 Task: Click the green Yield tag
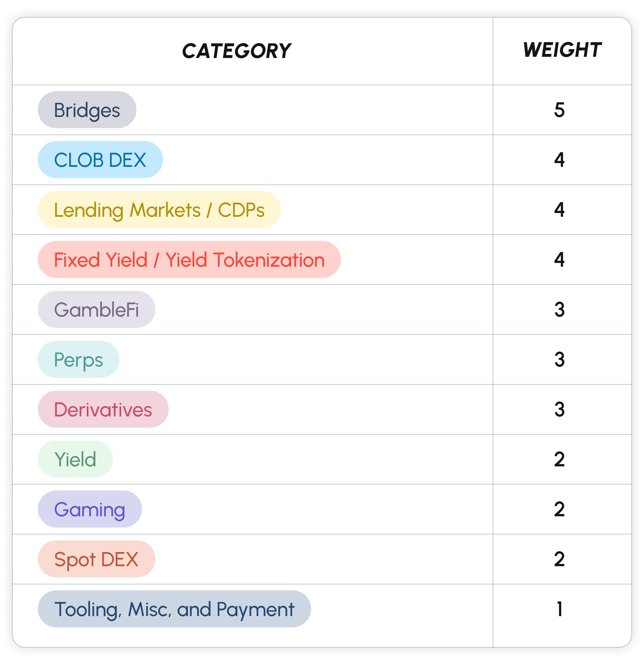pyautogui.click(x=75, y=459)
